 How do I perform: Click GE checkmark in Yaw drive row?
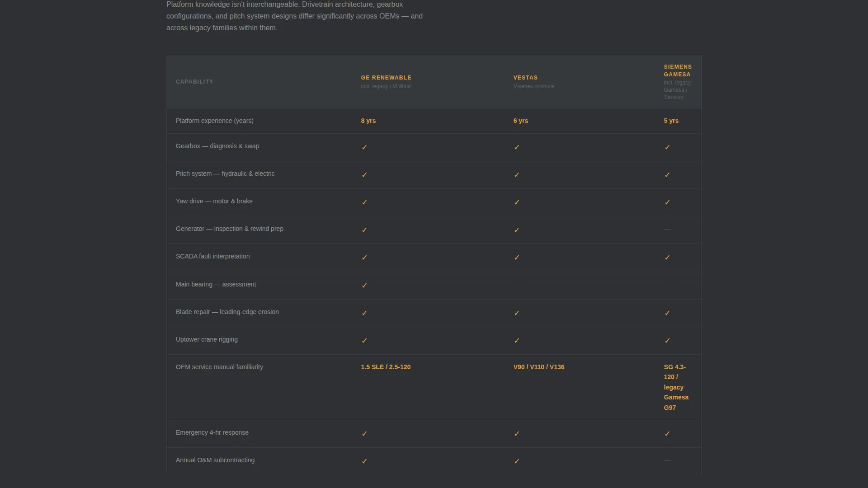click(364, 202)
